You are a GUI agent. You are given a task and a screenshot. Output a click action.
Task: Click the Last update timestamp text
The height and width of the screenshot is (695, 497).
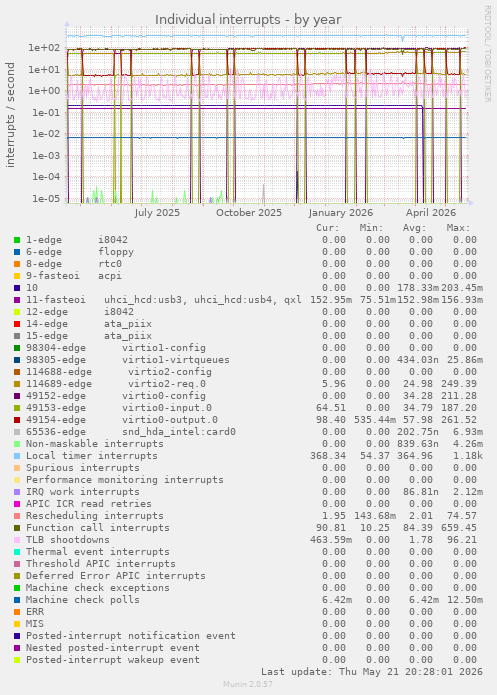[x=372, y=672]
